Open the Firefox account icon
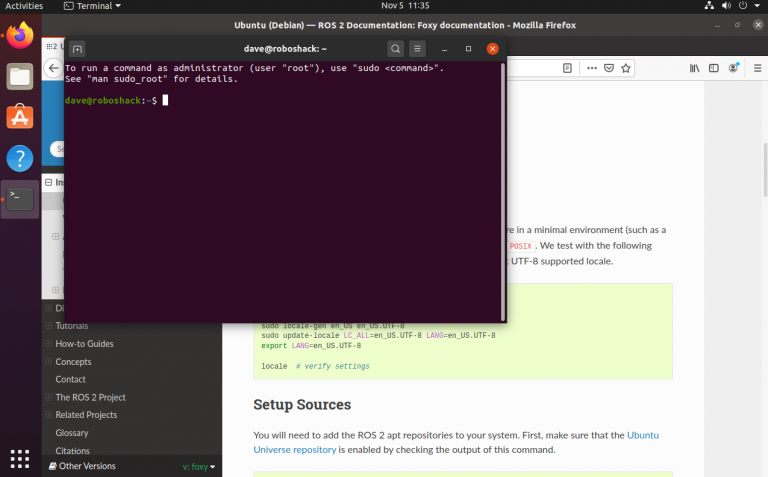The image size is (768, 477). click(x=734, y=69)
